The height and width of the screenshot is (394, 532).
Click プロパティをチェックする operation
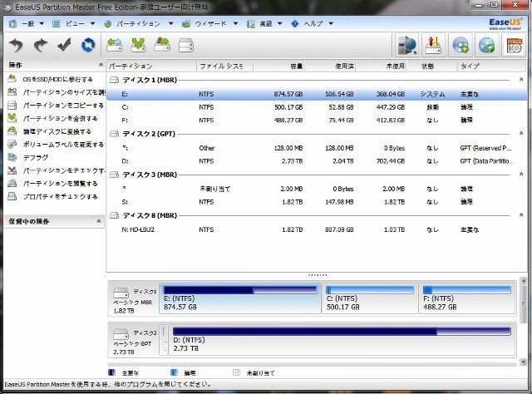click(x=60, y=196)
